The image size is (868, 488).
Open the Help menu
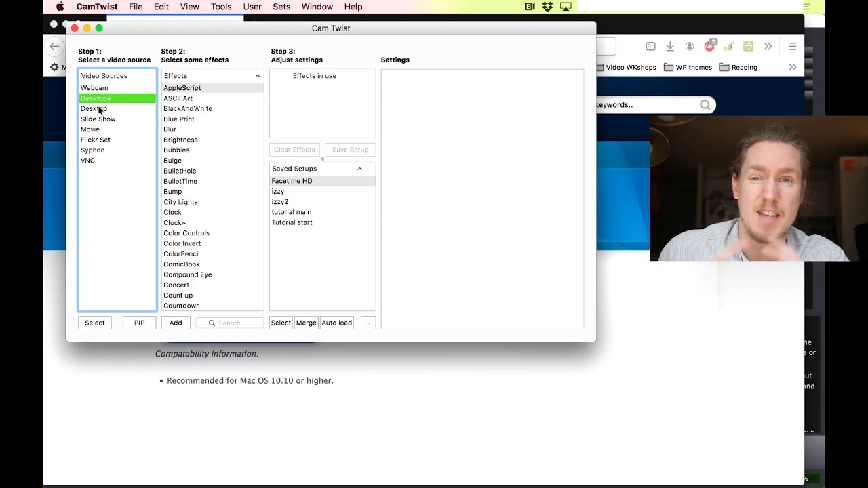[x=353, y=7]
